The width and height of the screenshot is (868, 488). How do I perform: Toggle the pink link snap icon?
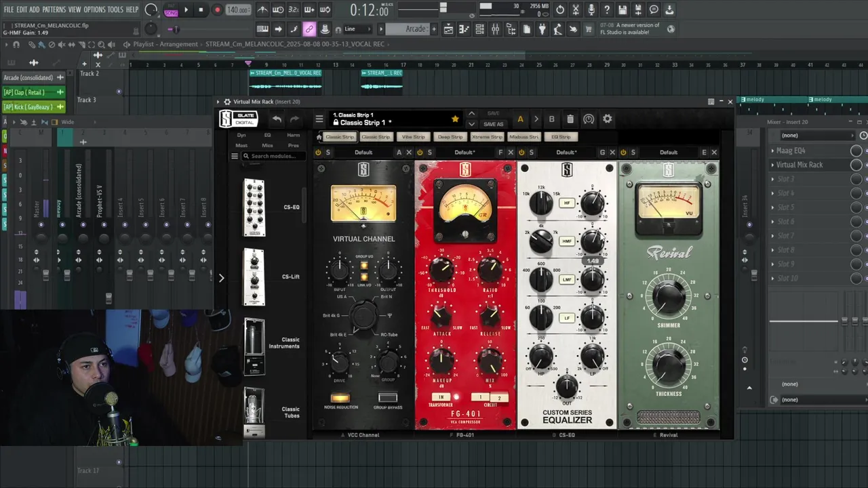[x=309, y=29]
